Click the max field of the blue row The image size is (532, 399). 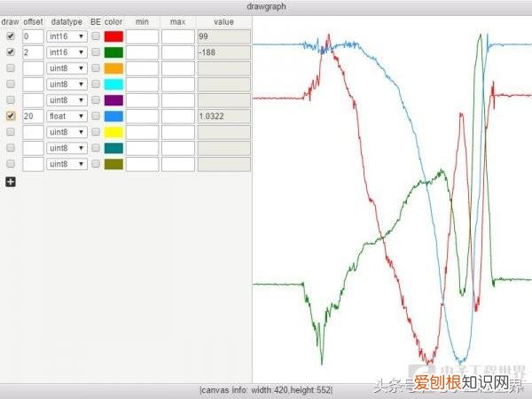click(x=177, y=116)
